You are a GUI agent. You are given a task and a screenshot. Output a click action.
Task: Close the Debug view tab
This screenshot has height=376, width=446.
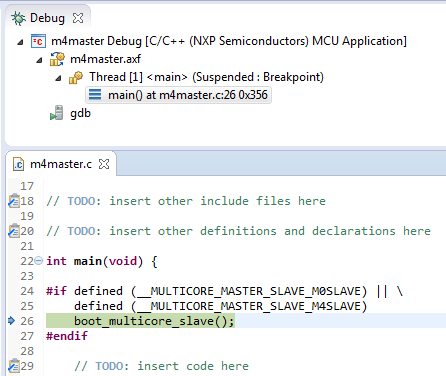(78, 18)
